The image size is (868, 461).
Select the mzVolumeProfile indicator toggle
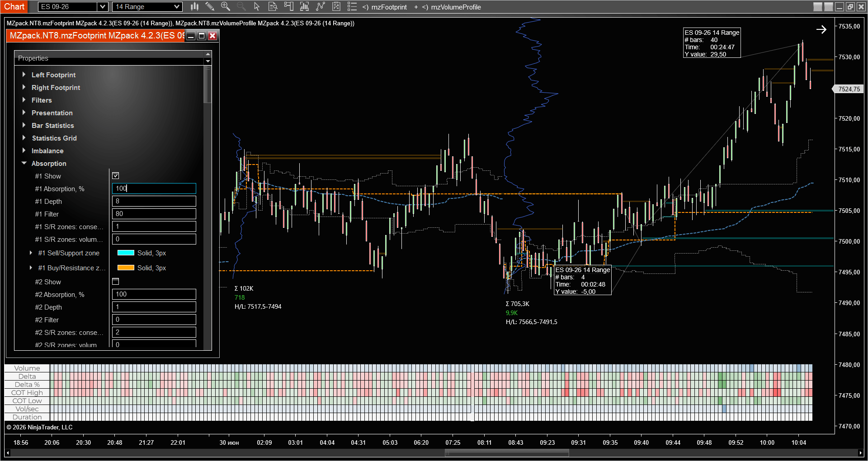[x=451, y=7]
